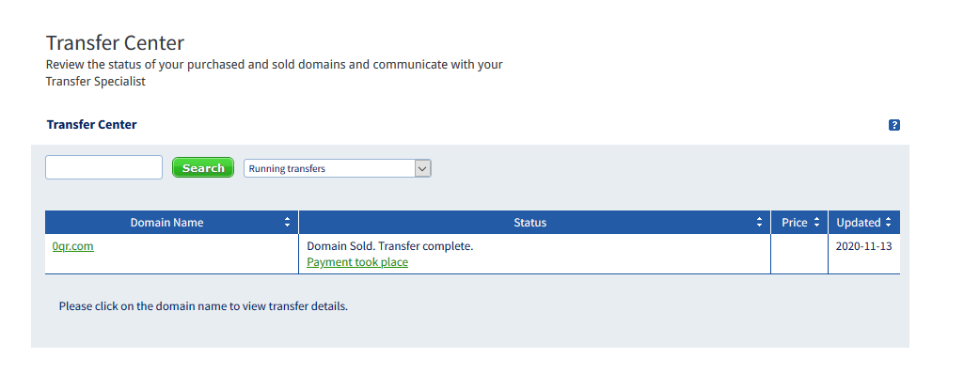
Task: Select the 2020-11-13 updated date cell
Action: [x=863, y=246]
